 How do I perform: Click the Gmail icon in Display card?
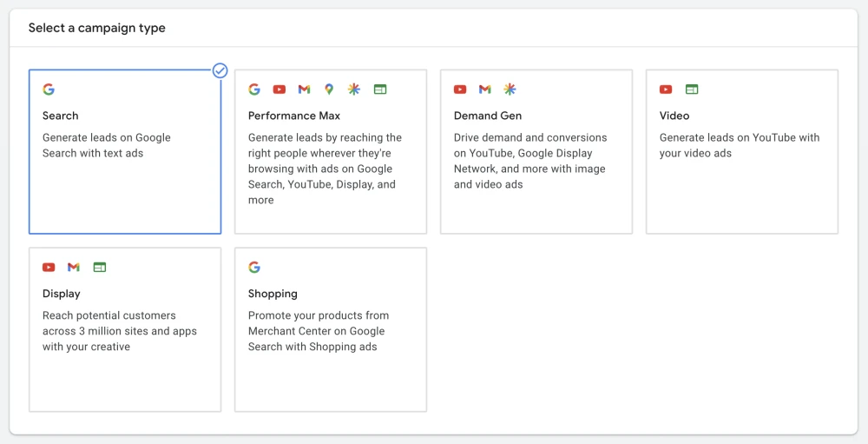pos(74,267)
